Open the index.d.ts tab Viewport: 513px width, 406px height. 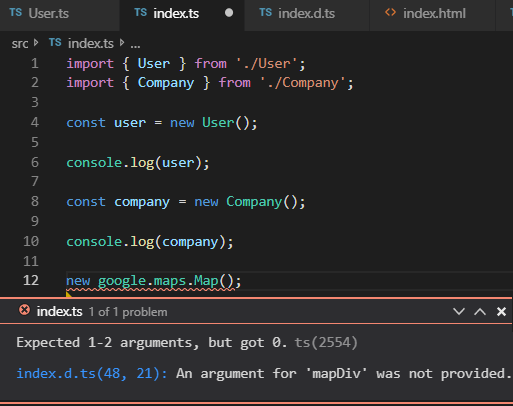[x=307, y=14]
